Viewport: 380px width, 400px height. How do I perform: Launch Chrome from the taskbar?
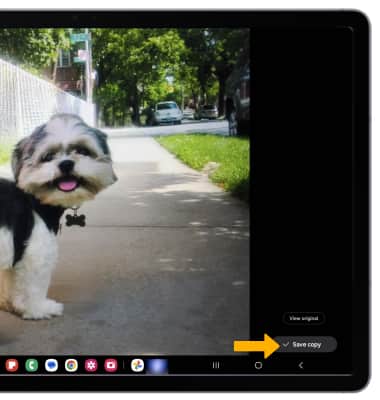tap(71, 365)
